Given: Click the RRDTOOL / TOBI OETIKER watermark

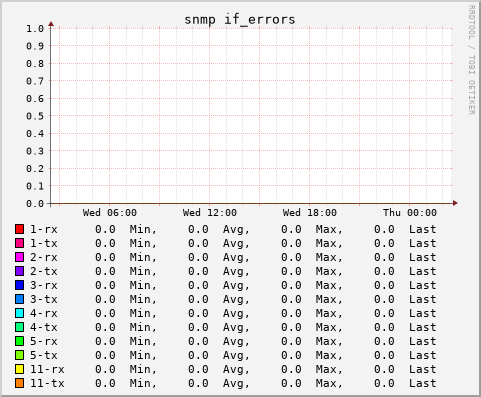Looking at the screenshot, I should pyautogui.click(x=471, y=60).
